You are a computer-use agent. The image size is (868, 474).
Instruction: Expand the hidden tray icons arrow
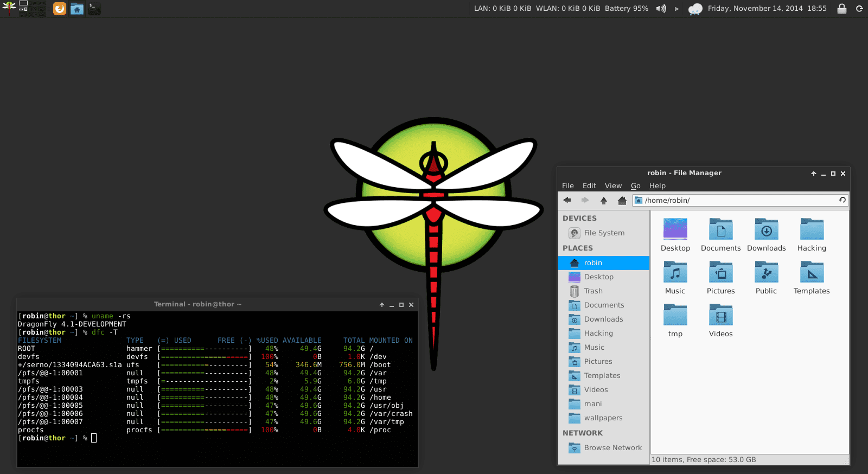click(x=676, y=9)
